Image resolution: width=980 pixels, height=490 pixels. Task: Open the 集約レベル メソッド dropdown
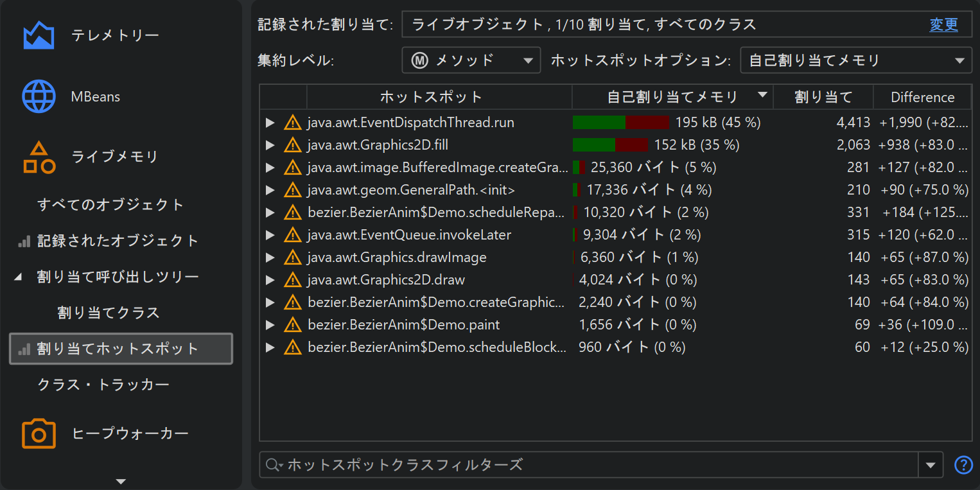[471, 60]
